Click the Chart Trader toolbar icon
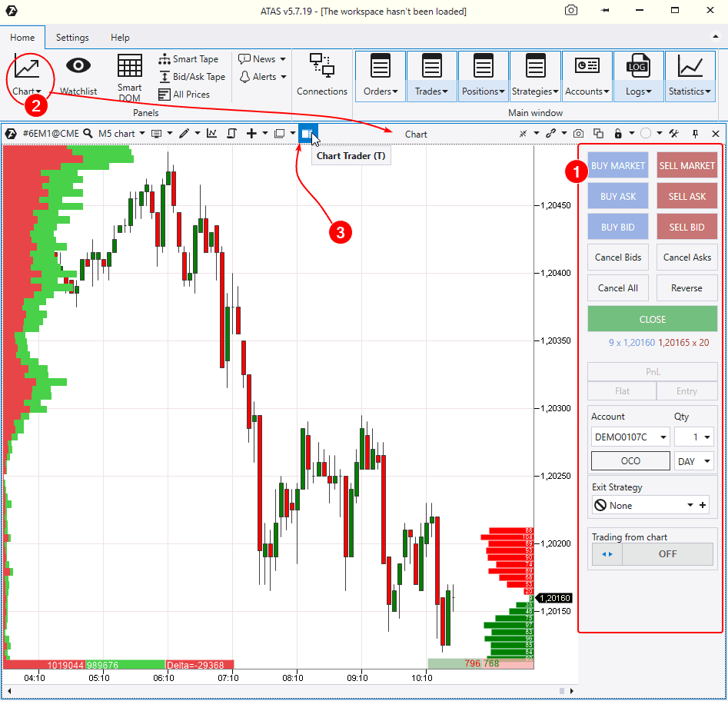Screen dimensions: 728x701 pyautogui.click(x=307, y=134)
